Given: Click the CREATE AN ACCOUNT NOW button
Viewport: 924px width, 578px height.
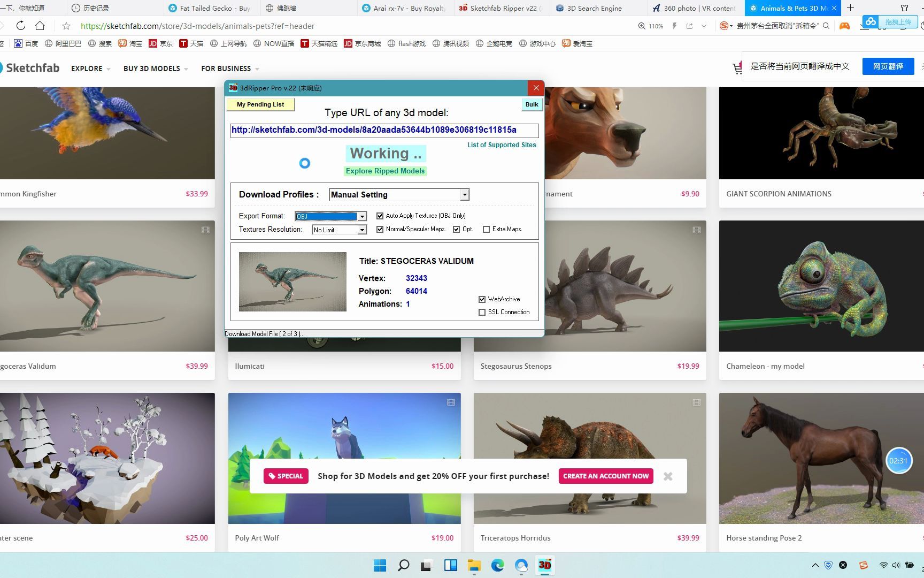Looking at the screenshot, I should (605, 476).
